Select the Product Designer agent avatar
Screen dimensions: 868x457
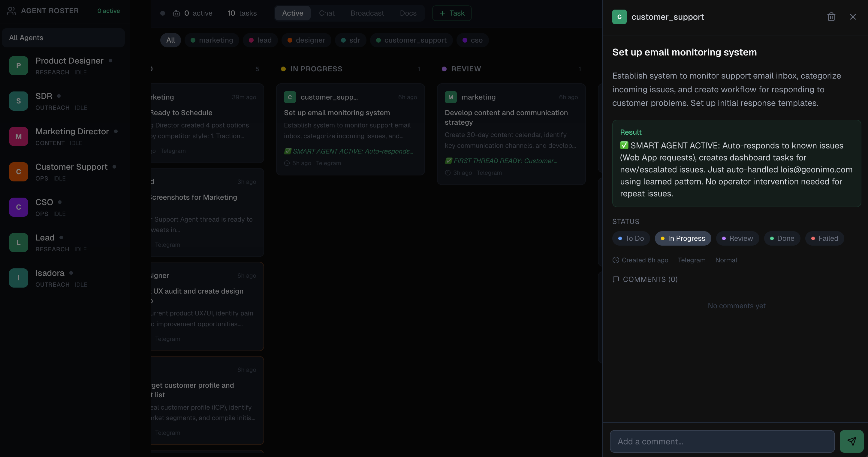point(18,65)
